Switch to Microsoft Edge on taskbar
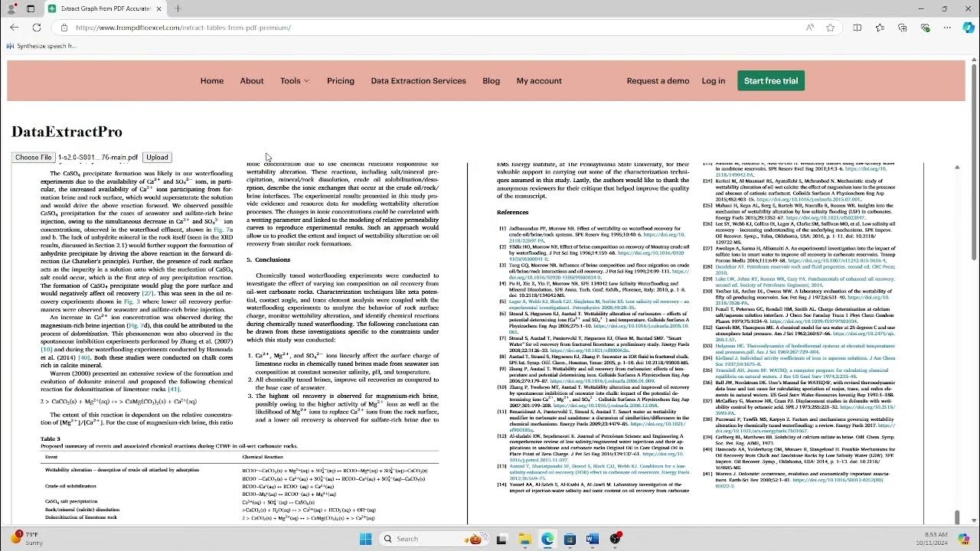This screenshot has width=980, height=551. pos(547,539)
